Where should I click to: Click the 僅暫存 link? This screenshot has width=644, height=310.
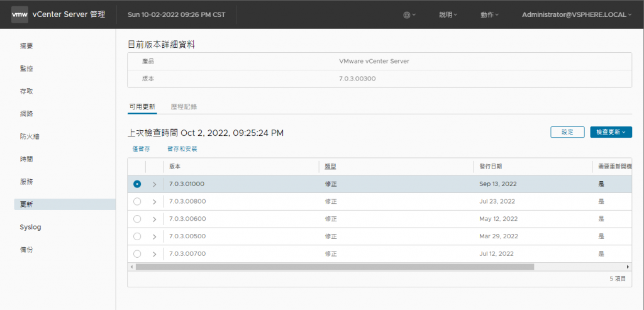tap(141, 149)
